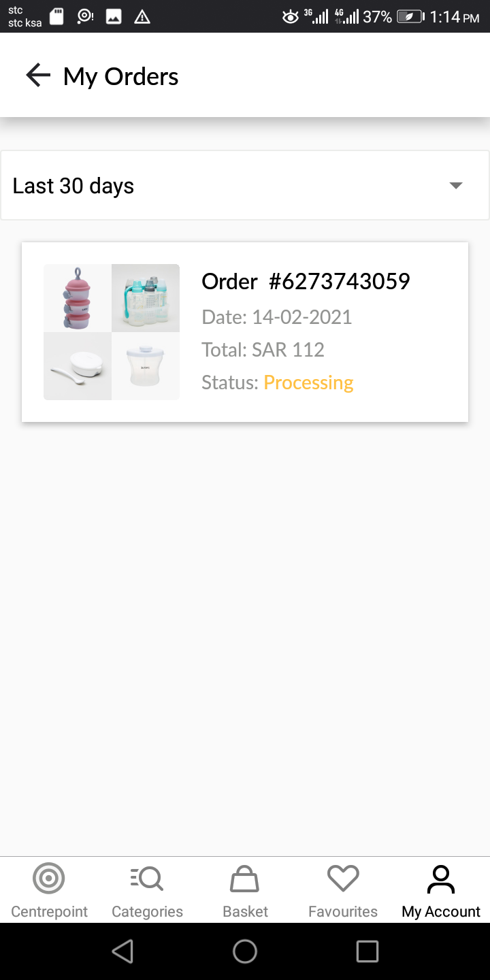
Task: Tap the Processing status text
Action: click(308, 382)
